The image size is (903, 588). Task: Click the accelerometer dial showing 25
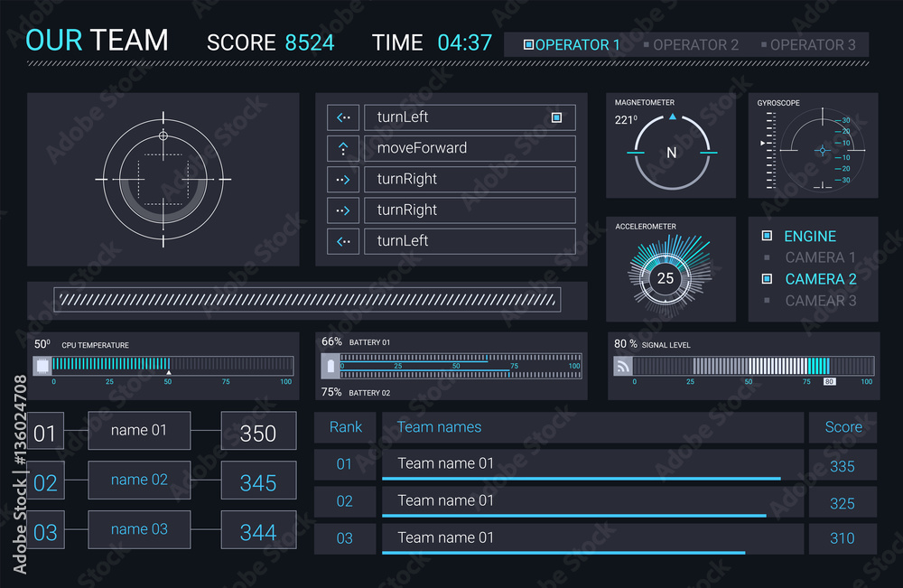click(666, 278)
